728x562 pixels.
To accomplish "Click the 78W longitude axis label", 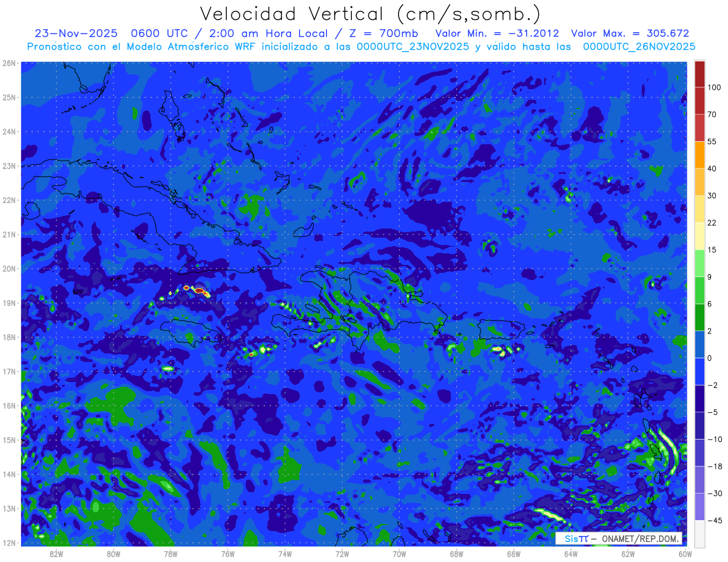I will tap(170, 554).
